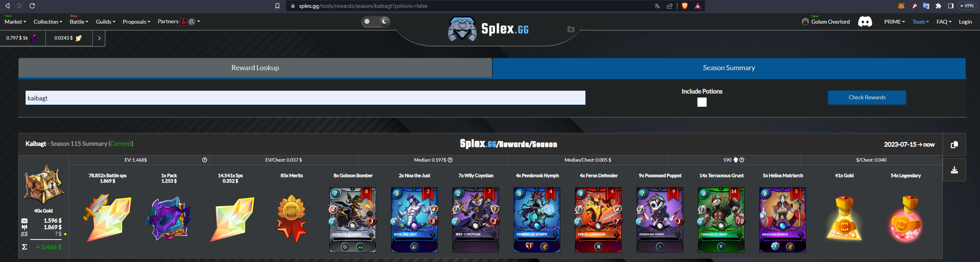The image size is (980, 262).
Task: Expand the Market dropdown menu
Action: (16, 22)
